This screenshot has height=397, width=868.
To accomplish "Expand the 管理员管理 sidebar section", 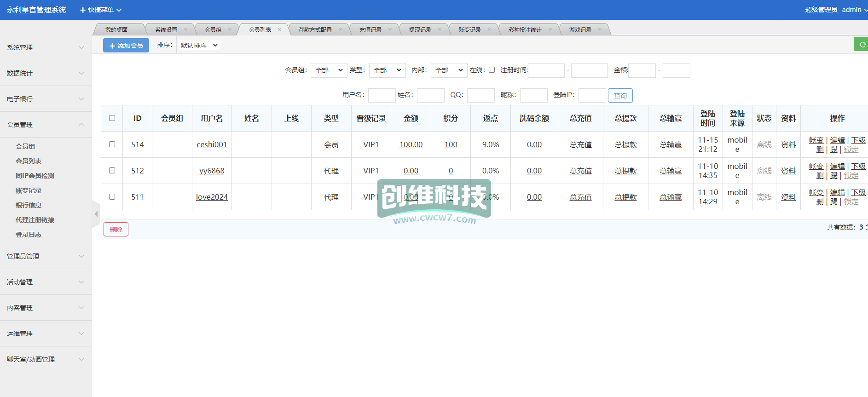I will click(46, 256).
